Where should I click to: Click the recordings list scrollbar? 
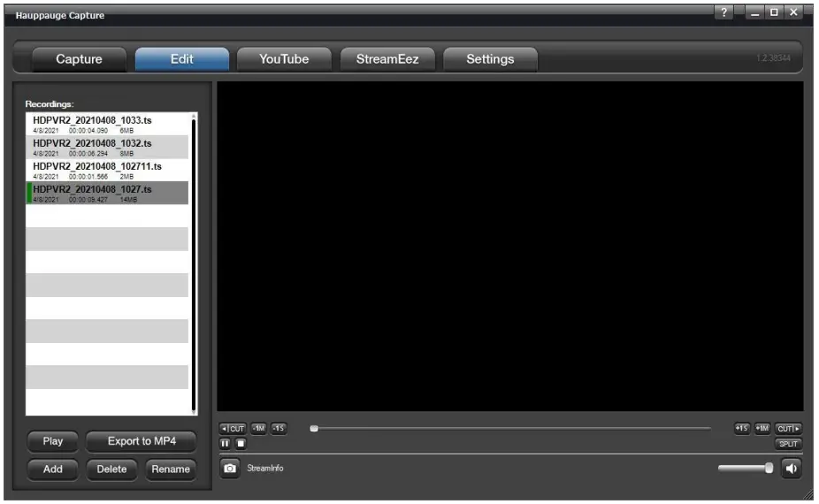[x=194, y=264]
